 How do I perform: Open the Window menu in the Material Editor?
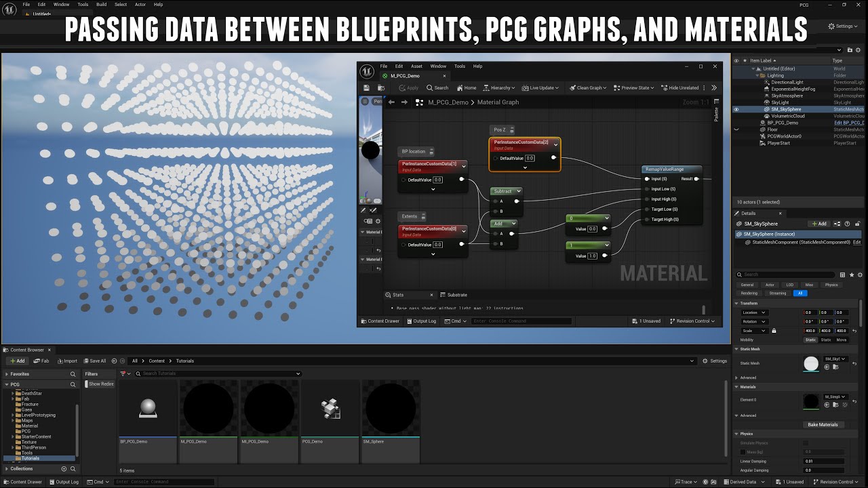(438, 66)
